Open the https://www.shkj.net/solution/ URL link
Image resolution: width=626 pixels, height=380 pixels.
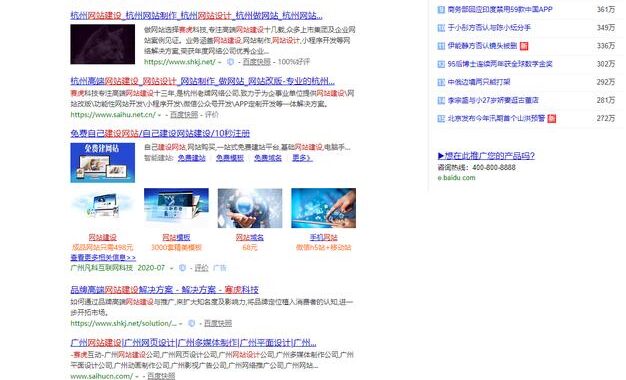(x=123, y=323)
